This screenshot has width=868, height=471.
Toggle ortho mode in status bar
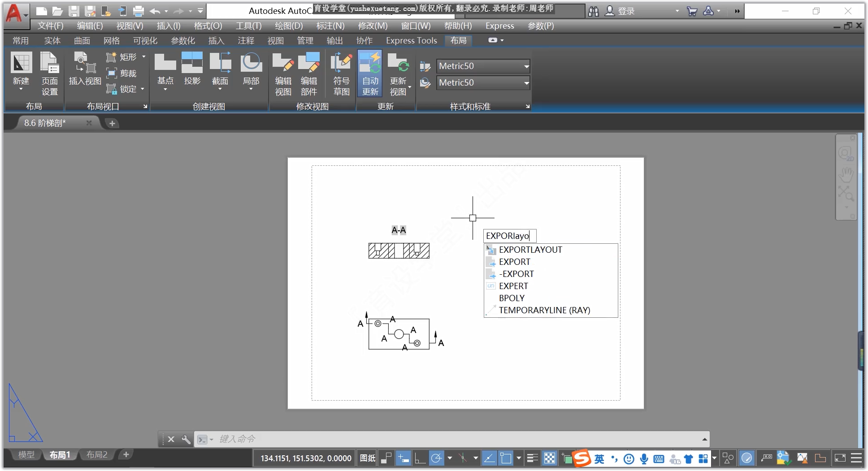(420, 458)
